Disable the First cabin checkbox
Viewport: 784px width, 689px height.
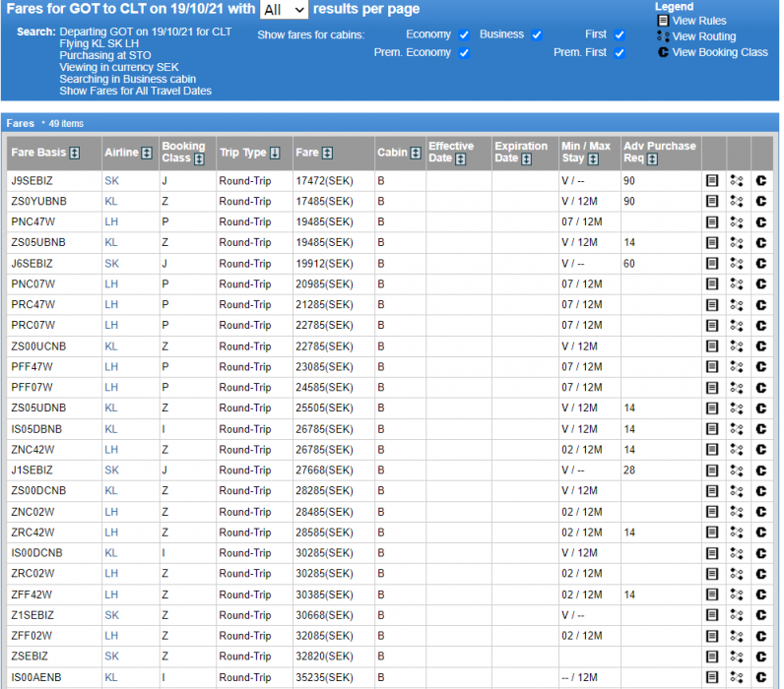click(x=620, y=34)
